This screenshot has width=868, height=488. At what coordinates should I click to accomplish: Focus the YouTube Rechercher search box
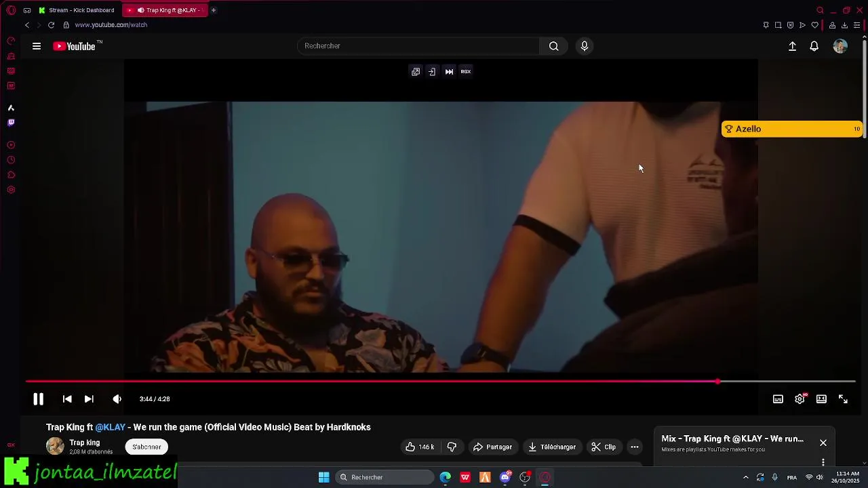418,46
